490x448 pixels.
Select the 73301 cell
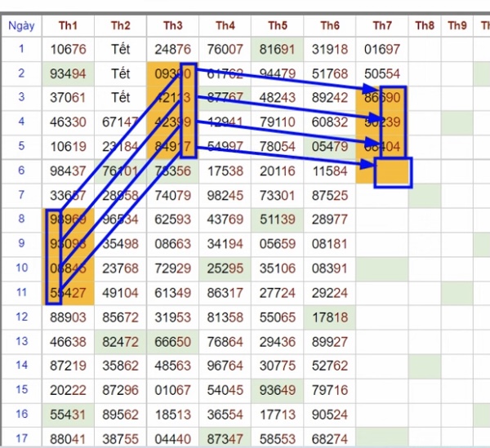click(278, 196)
